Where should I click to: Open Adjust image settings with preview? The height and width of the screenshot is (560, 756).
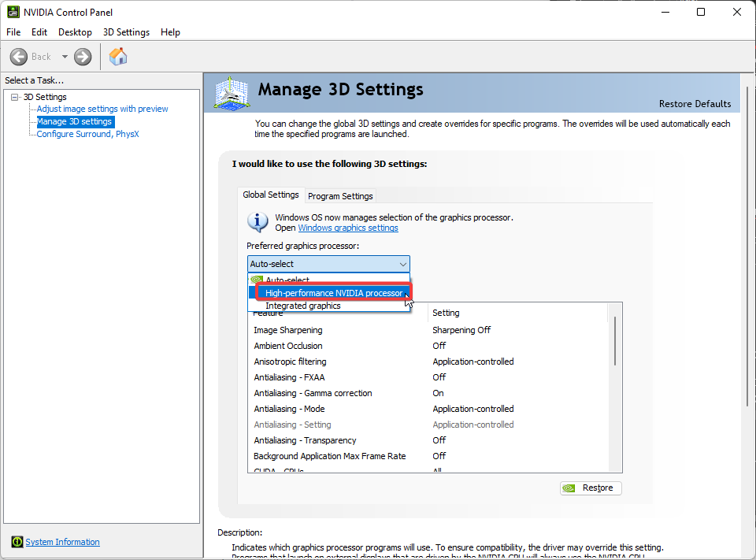[x=102, y=109]
